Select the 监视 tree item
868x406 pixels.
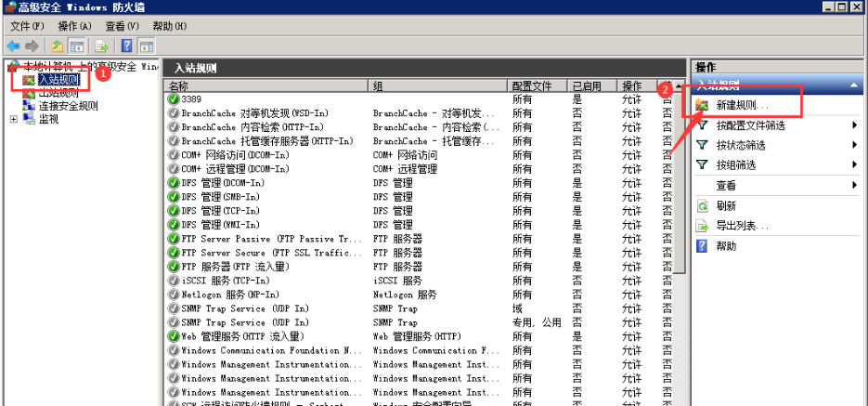48,119
